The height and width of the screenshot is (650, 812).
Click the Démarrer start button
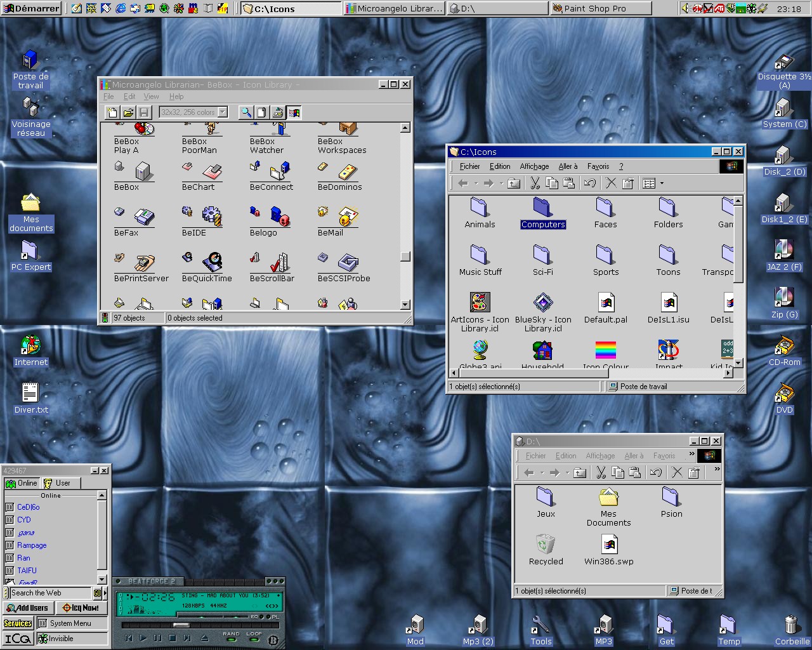pos(30,8)
